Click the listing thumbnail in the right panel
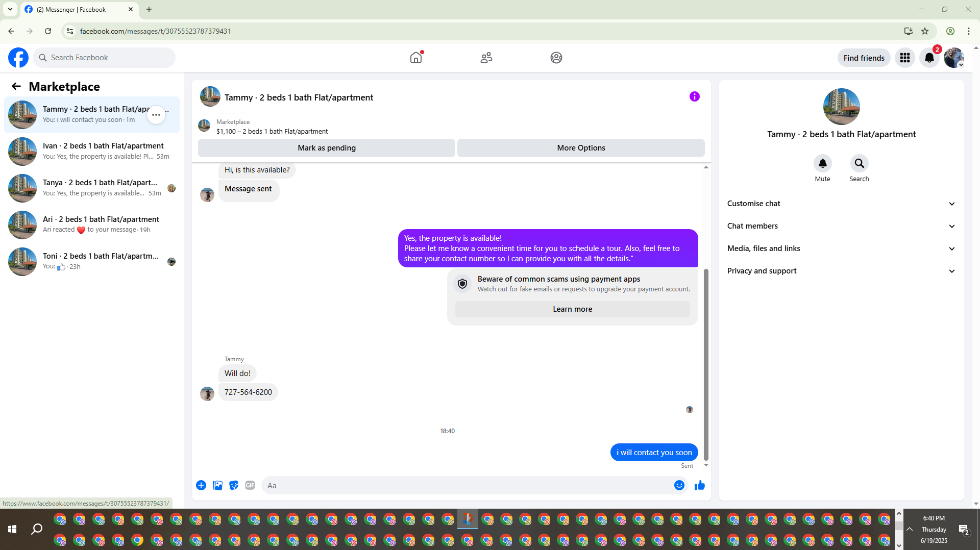Image resolution: width=980 pixels, height=550 pixels. pos(841,107)
